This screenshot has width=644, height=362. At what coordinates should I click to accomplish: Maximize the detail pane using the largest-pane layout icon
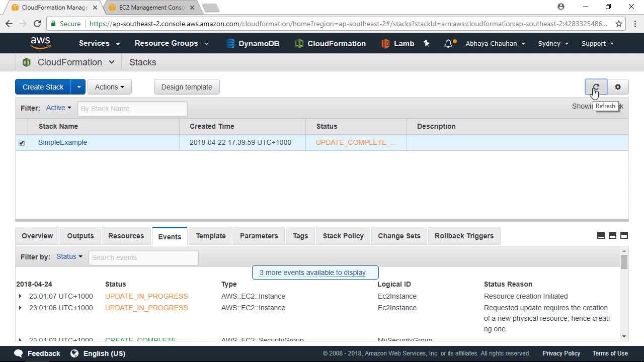(624, 235)
